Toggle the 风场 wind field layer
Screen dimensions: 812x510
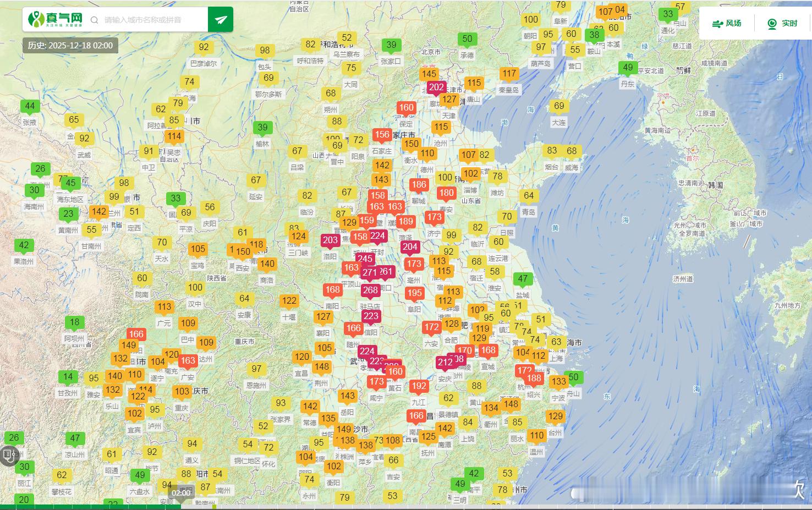pyautogui.click(x=727, y=23)
